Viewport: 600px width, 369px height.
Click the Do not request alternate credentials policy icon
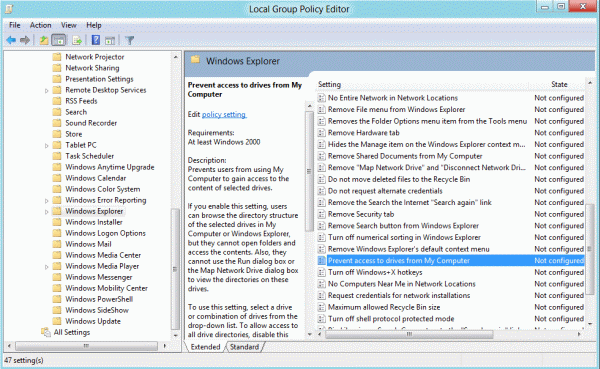point(321,191)
